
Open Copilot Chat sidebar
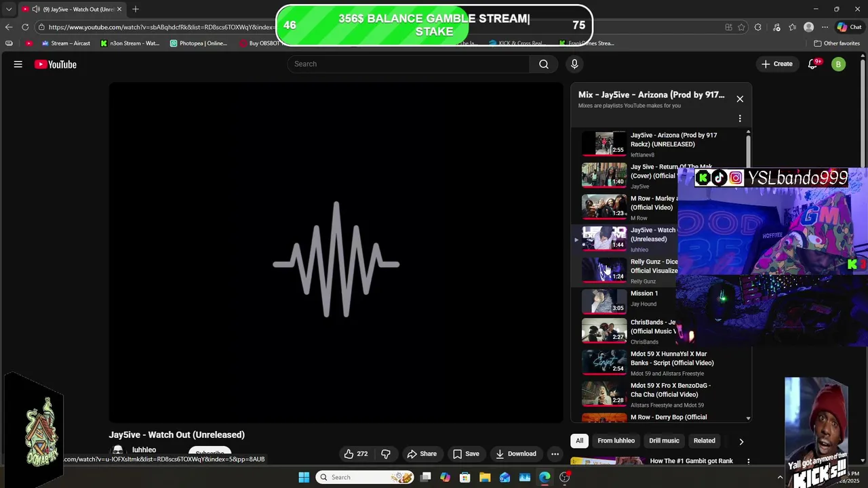[x=849, y=27]
